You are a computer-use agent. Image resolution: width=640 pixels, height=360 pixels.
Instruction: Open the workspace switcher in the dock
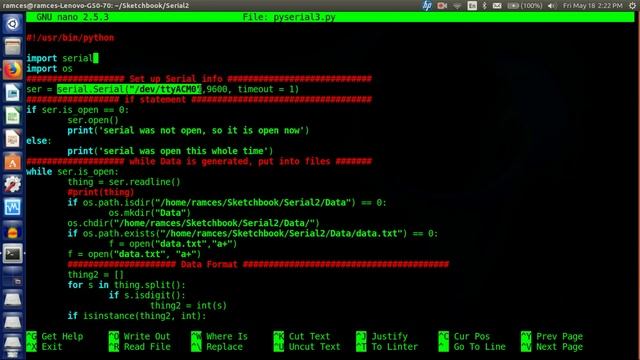coord(13,278)
